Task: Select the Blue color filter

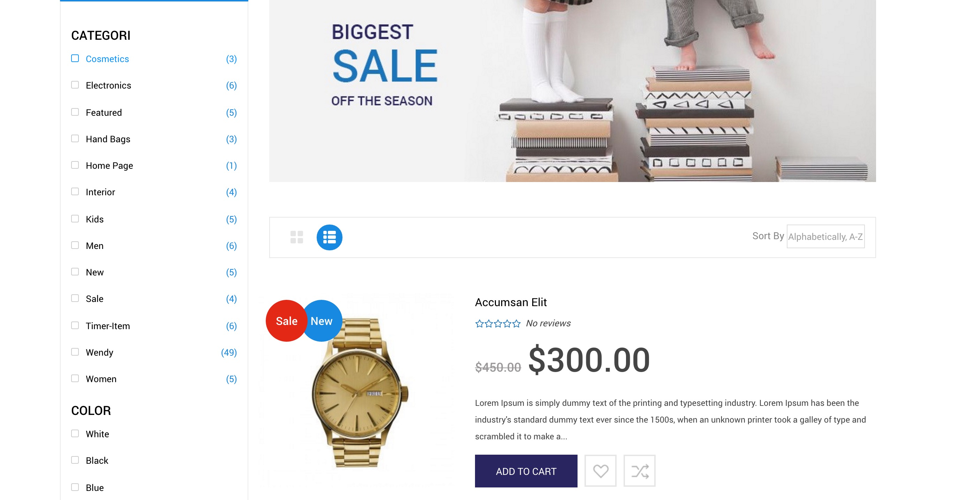Action: coord(75,487)
